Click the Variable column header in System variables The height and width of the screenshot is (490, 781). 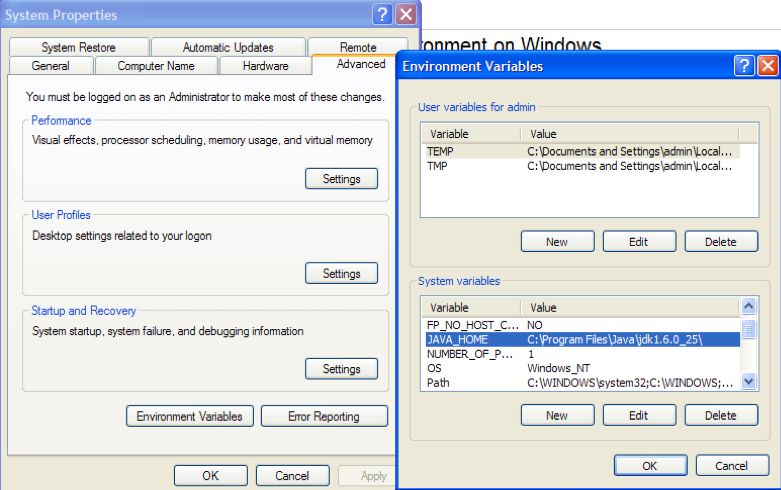[472, 308]
